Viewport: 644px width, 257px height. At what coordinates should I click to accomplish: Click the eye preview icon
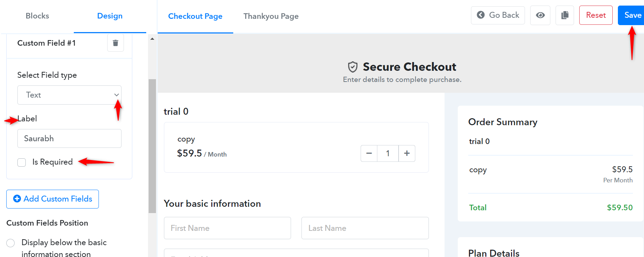pos(540,15)
